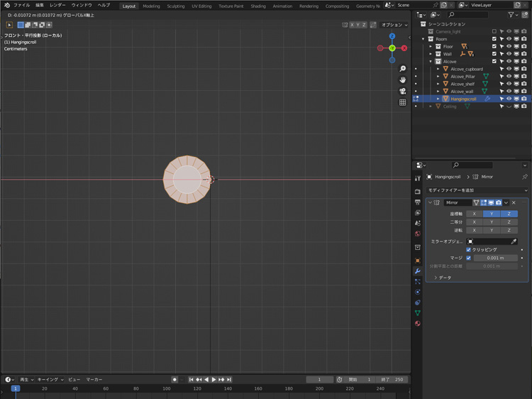
Task: Hide Alcove_shelf using its eye icon
Action: tap(509, 84)
